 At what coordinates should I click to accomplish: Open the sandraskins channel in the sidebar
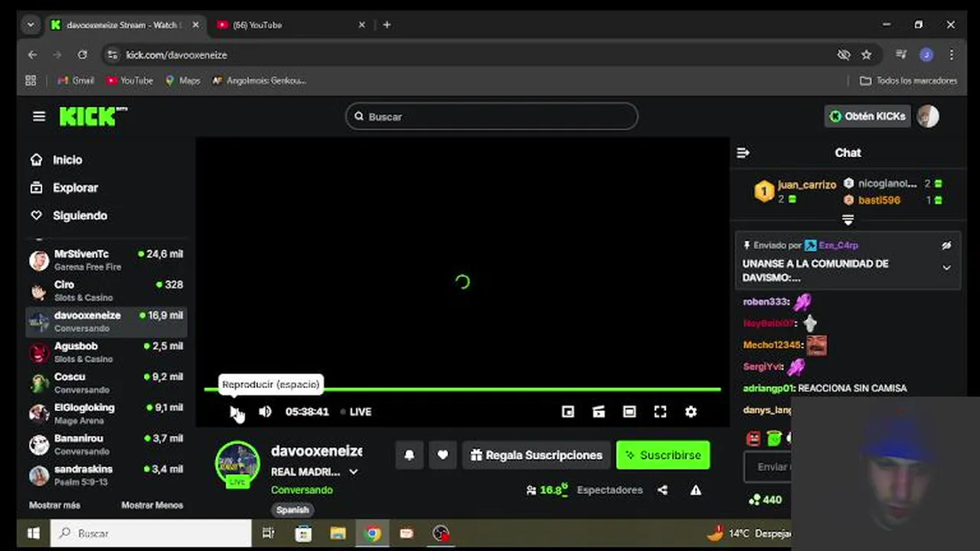(106, 474)
